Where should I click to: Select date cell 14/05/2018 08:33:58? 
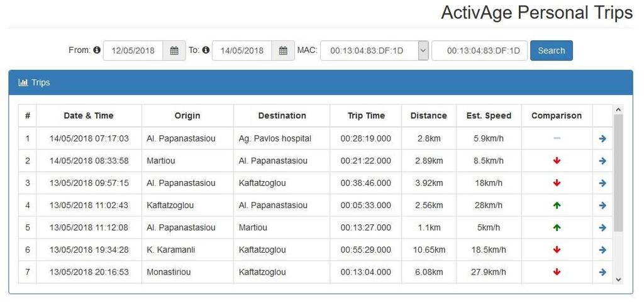(x=89, y=161)
